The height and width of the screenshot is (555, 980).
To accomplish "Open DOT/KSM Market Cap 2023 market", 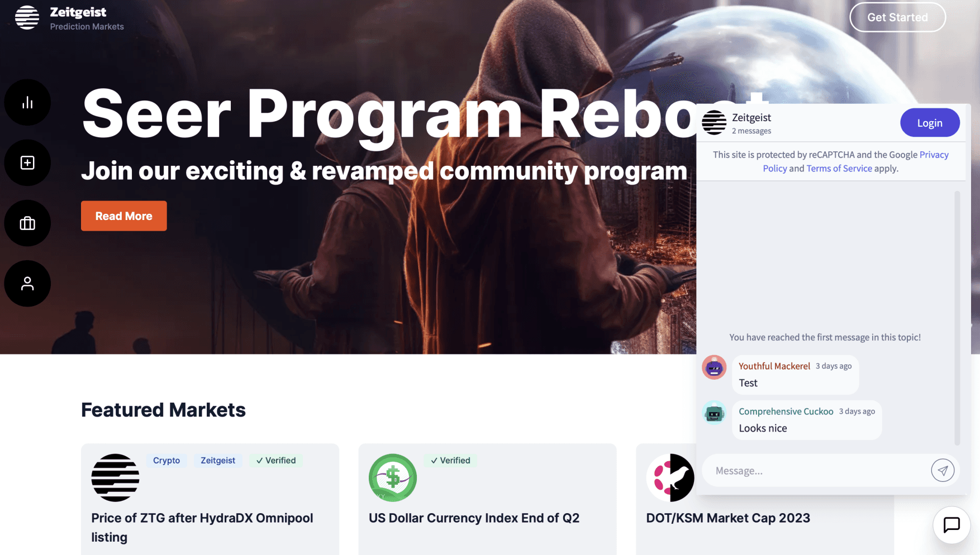I will (728, 518).
